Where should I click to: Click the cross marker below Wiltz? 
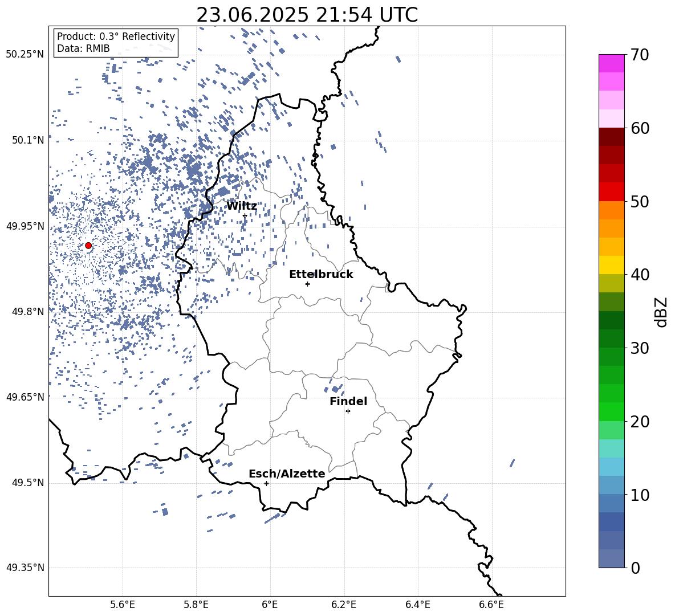pos(245,215)
